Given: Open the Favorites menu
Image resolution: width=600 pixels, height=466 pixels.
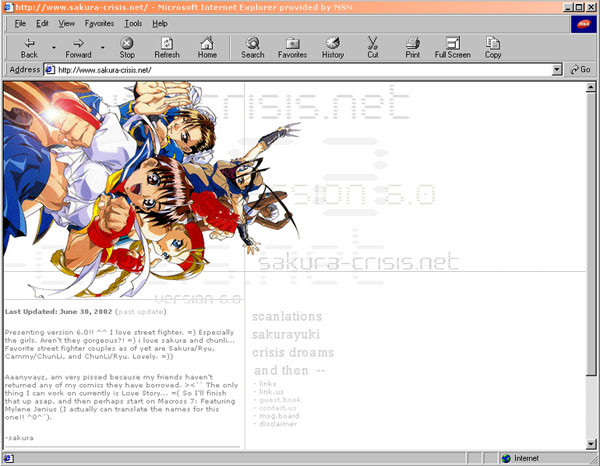Looking at the screenshot, I should coord(99,24).
